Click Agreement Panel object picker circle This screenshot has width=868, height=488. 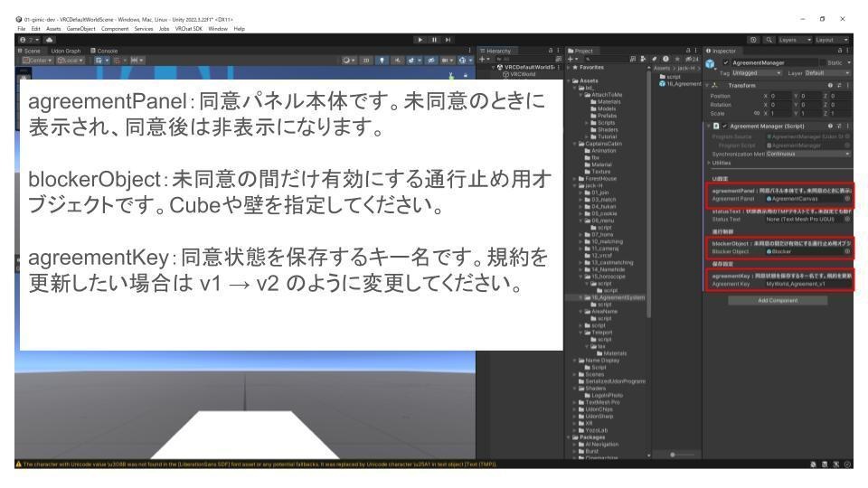(847, 199)
